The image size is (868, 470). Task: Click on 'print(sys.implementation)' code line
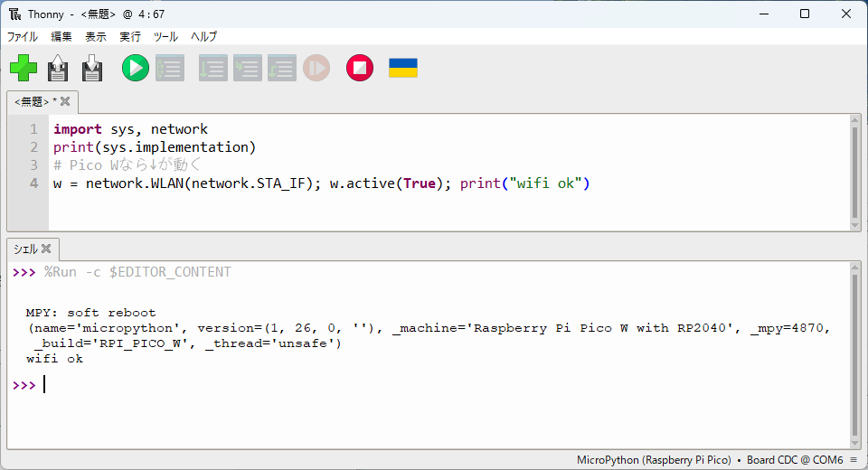pos(155,147)
